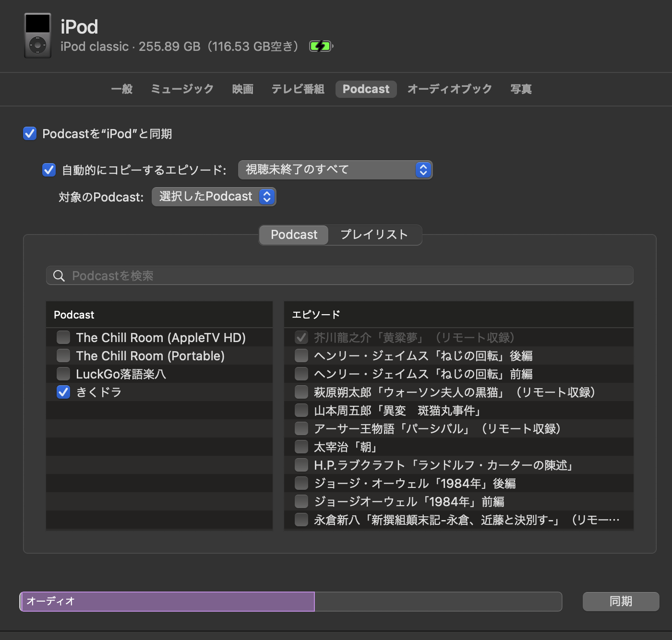
Task: Check The Chill Room (Portable) podcast
Action: (63, 356)
